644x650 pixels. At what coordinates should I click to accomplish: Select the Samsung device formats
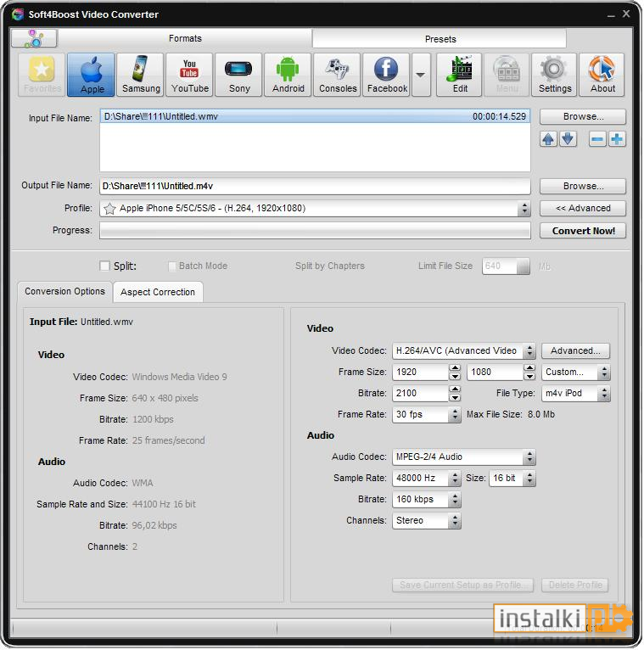coord(140,75)
